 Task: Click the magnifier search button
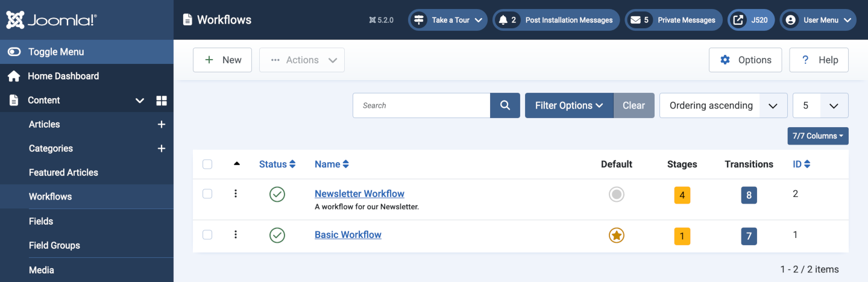coord(505,105)
